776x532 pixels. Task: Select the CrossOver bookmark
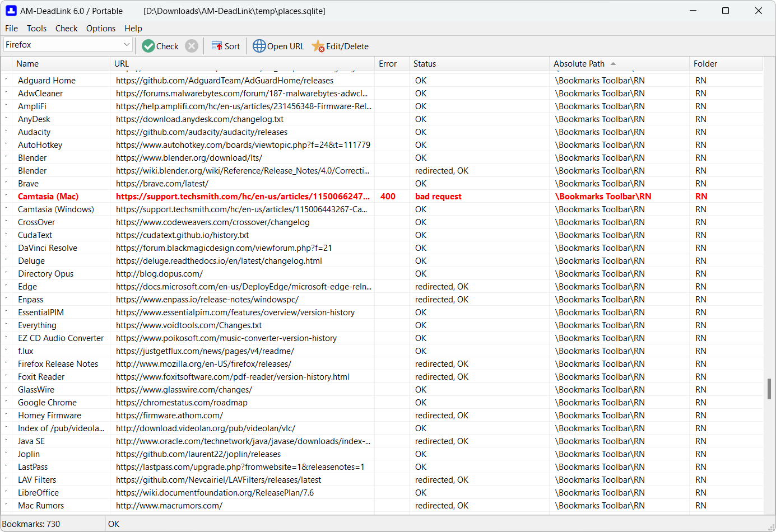point(36,222)
